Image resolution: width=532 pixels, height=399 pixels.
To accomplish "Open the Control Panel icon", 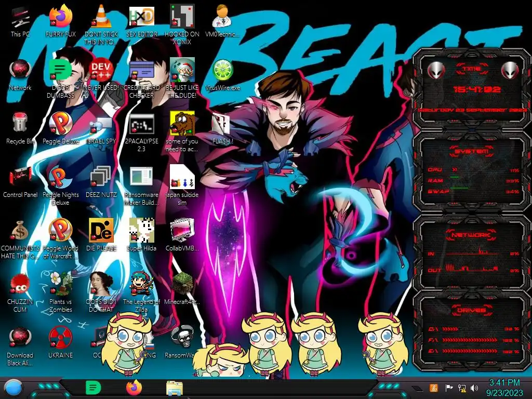I will (x=20, y=177).
